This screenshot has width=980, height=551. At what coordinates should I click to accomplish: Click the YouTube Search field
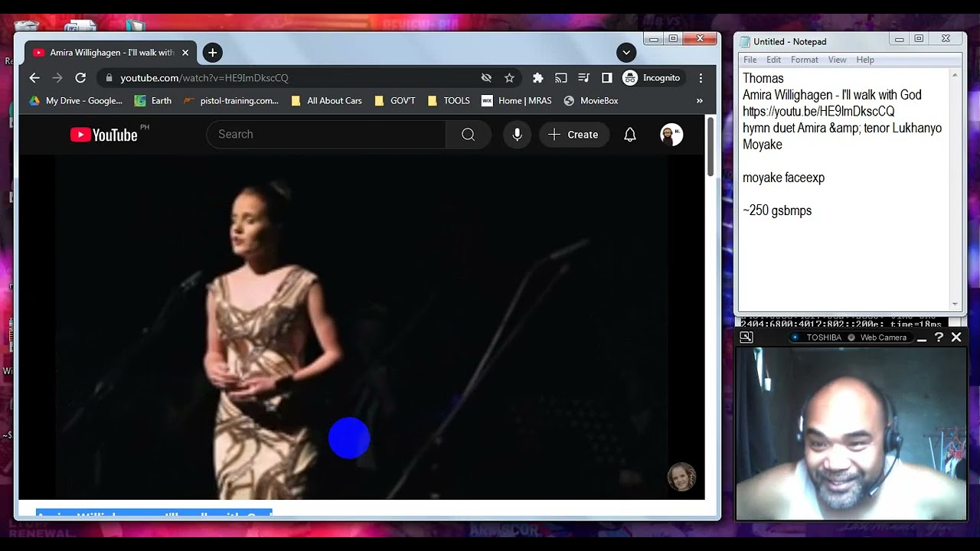[326, 134]
